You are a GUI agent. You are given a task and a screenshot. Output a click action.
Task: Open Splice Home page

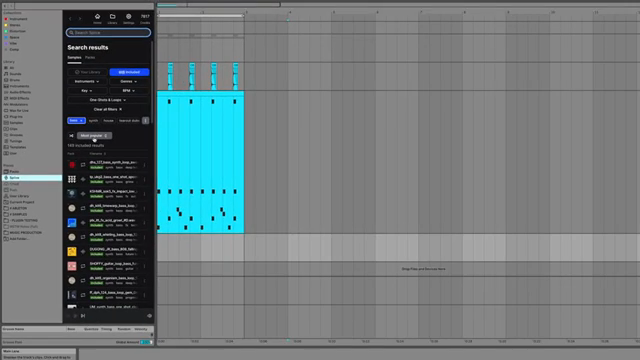pos(97,19)
